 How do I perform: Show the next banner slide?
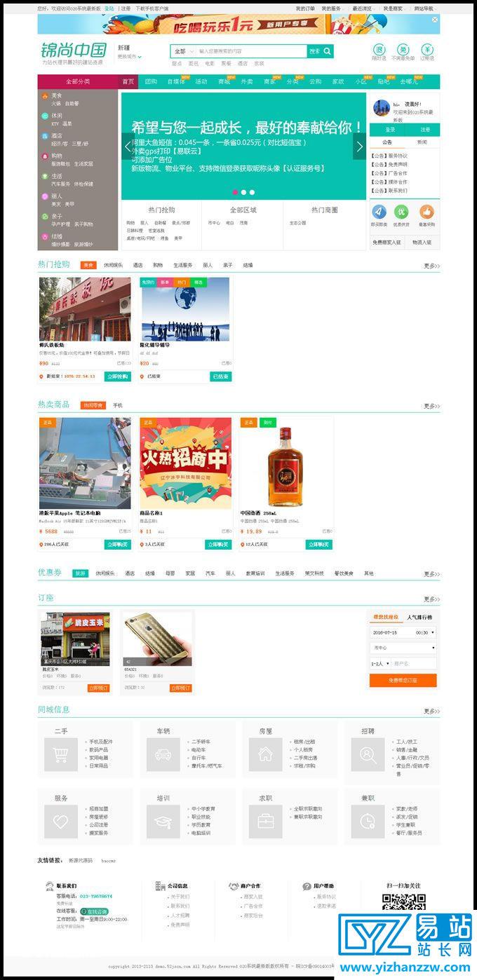[x=359, y=146]
